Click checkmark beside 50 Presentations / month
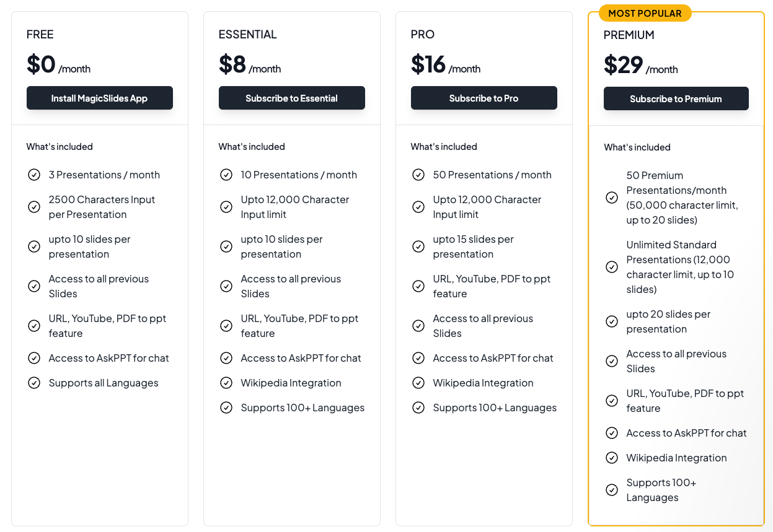This screenshot has width=773, height=532. [x=418, y=175]
